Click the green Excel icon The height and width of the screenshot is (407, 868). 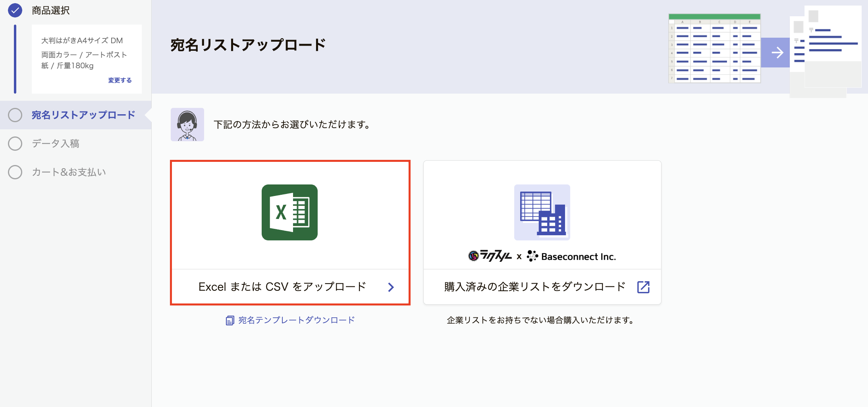(289, 212)
